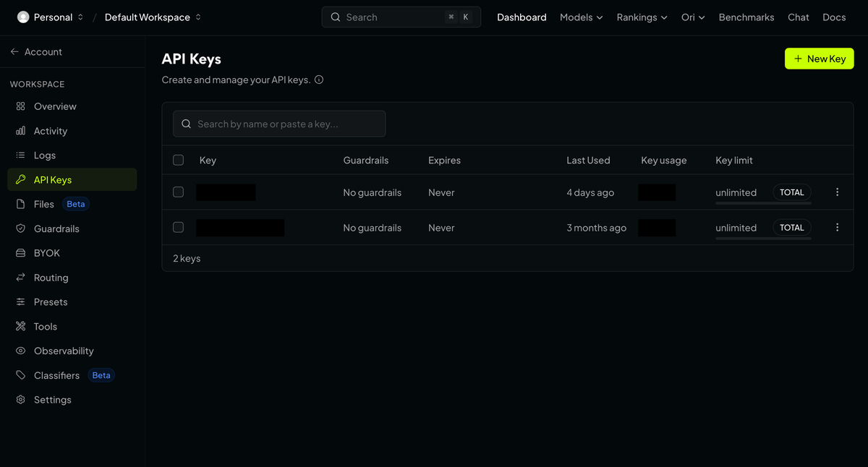Select Overview in workspace sidebar
The height and width of the screenshot is (467, 868).
point(72,106)
